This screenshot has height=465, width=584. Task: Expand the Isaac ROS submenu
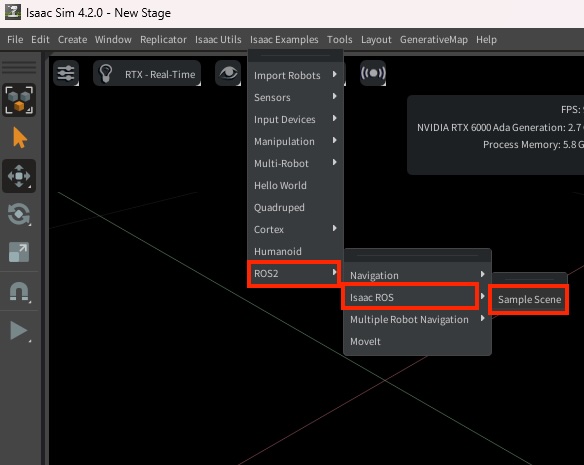pyautogui.click(x=418, y=297)
